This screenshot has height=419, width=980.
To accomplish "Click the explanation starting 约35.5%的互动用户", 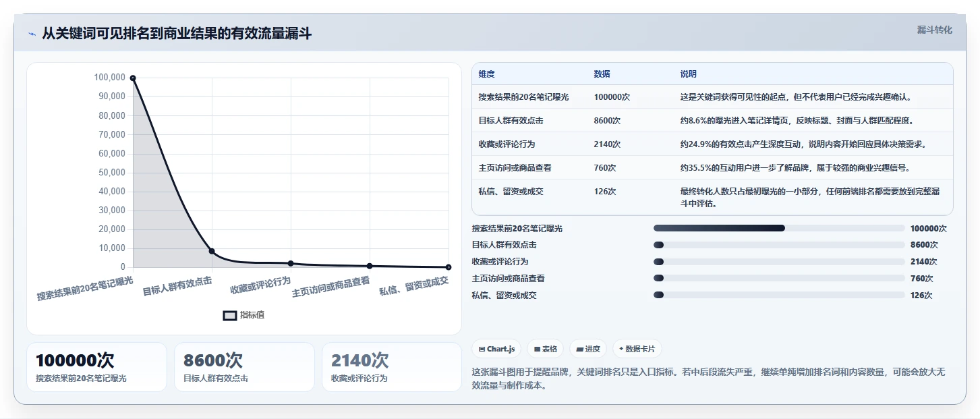I will pyautogui.click(x=795, y=168).
